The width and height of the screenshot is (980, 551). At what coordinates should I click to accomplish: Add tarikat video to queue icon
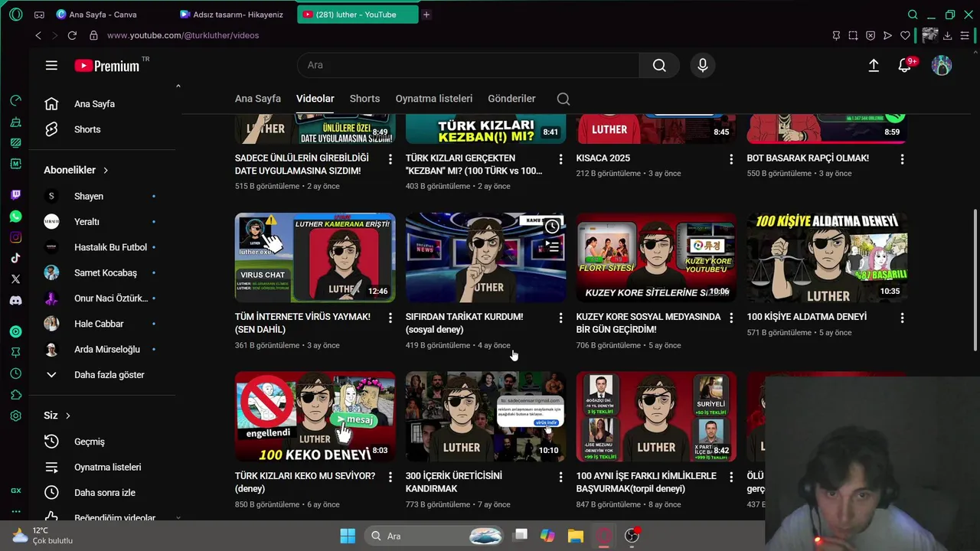click(x=552, y=247)
